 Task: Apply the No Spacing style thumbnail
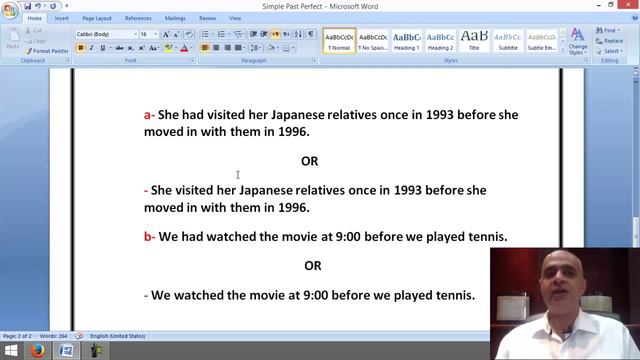tap(373, 41)
